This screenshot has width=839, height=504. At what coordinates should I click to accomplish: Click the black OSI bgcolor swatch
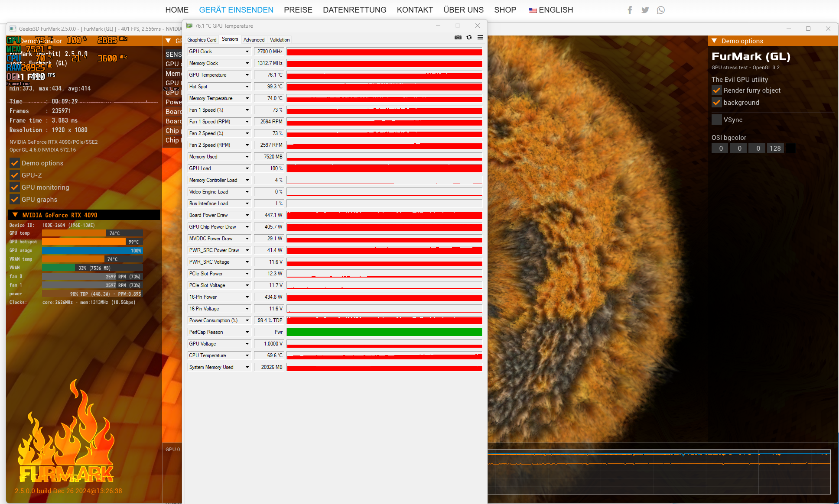coord(790,149)
